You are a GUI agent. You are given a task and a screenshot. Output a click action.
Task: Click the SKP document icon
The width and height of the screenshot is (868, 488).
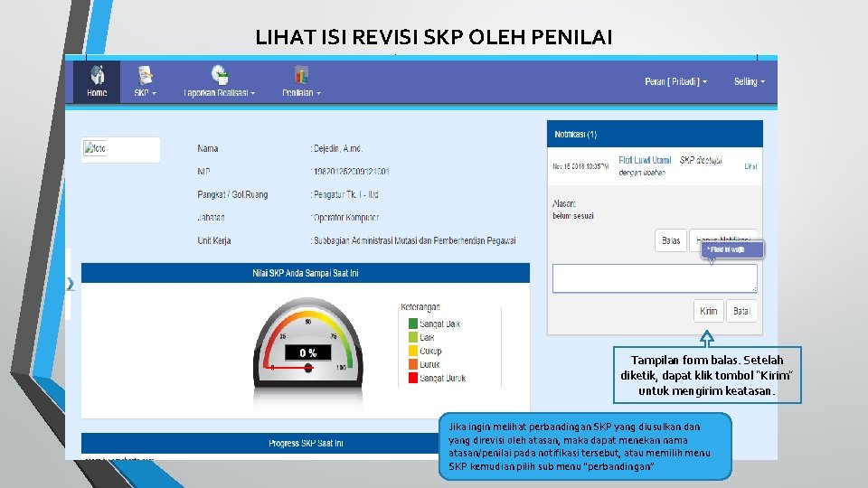click(145, 75)
